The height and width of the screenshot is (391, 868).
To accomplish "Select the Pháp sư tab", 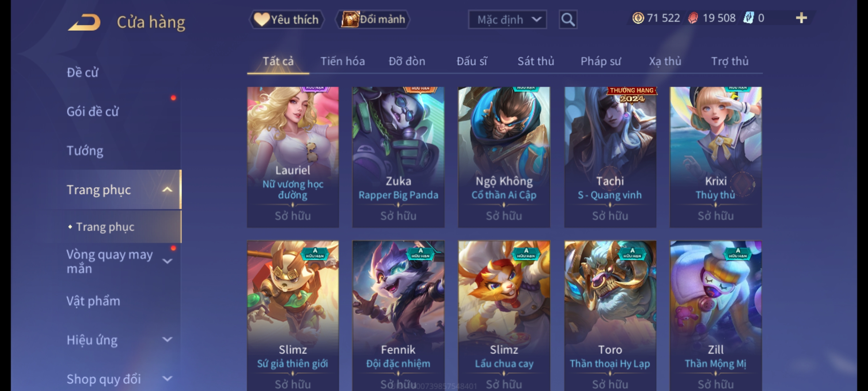I will coord(600,61).
